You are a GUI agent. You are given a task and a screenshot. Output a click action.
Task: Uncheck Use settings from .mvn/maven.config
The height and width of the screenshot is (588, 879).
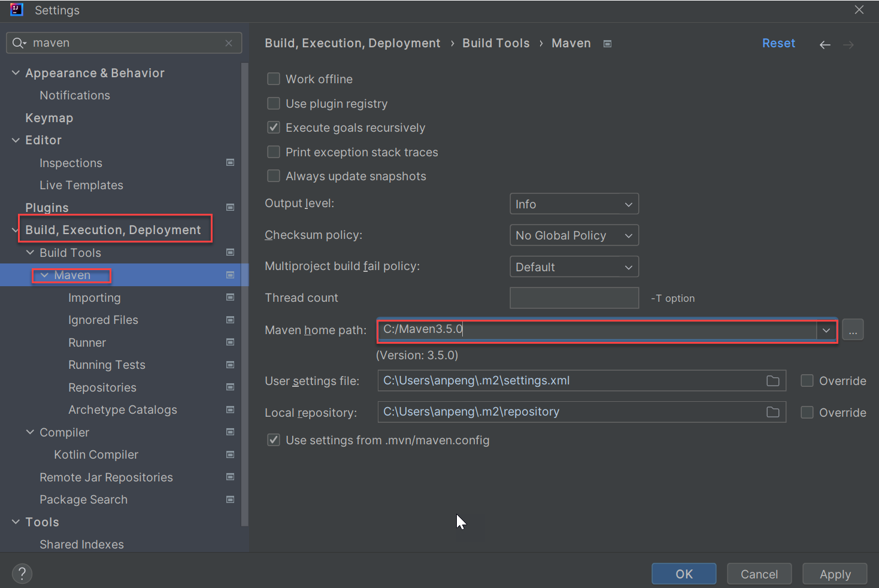pos(274,440)
